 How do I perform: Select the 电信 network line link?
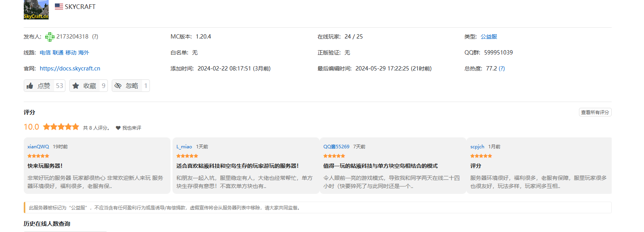[x=45, y=53]
